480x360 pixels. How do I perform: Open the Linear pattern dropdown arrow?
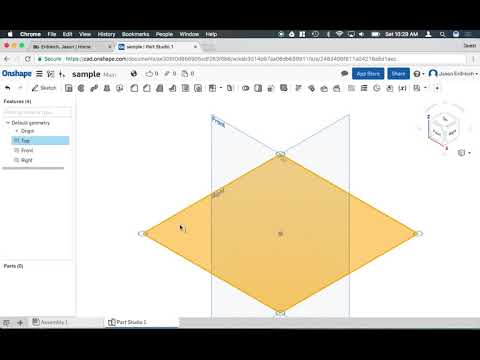click(x=221, y=88)
